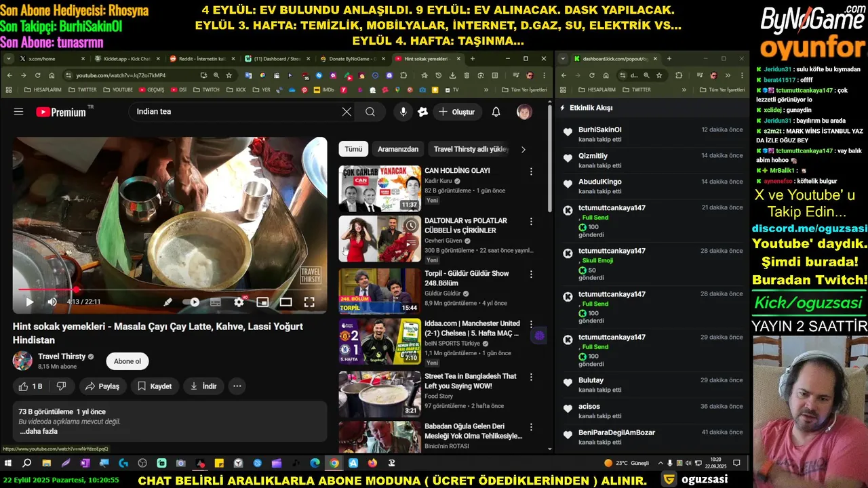Open options for DALTONLAR vs POLATLAR video

[531, 222]
